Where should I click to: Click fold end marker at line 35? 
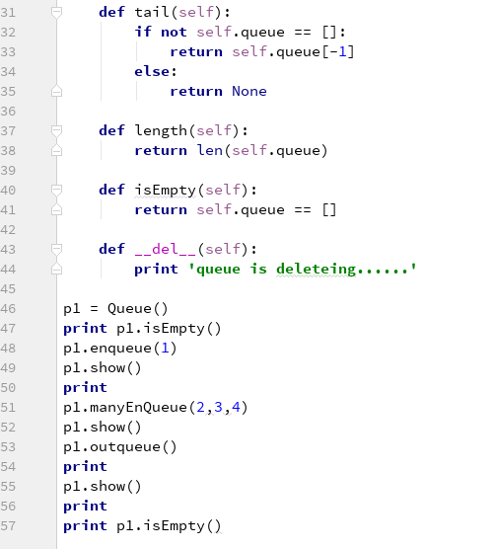click(56, 91)
